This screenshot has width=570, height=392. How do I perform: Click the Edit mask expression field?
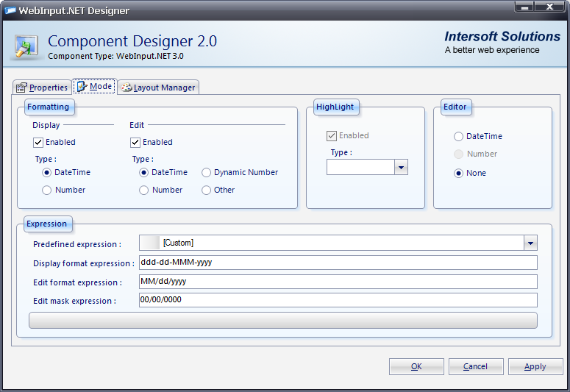pyautogui.click(x=338, y=300)
